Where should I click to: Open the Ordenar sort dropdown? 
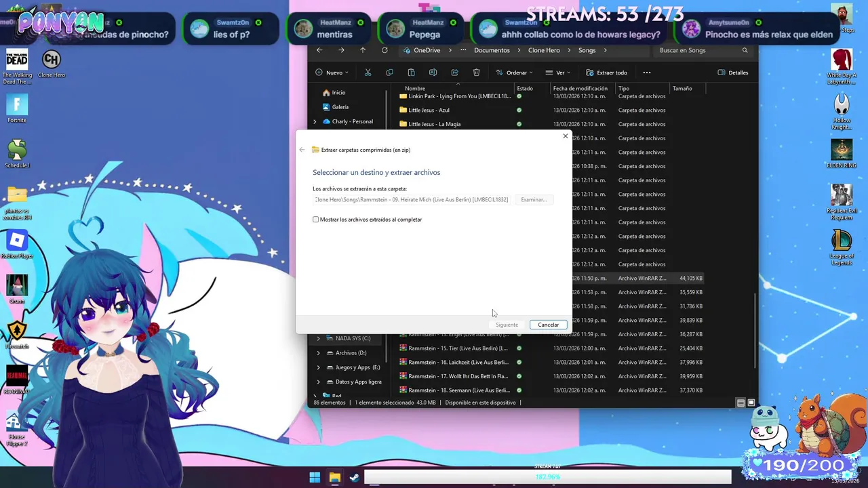click(515, 73)
